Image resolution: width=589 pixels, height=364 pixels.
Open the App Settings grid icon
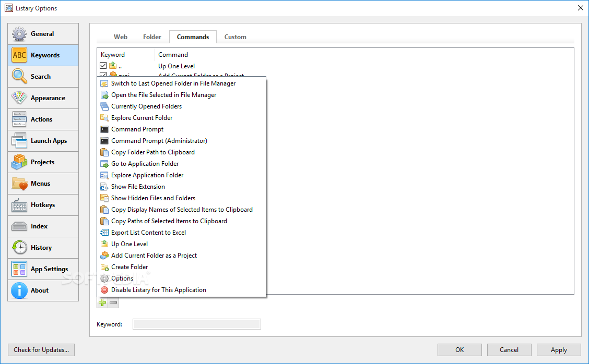pos(19,269)
